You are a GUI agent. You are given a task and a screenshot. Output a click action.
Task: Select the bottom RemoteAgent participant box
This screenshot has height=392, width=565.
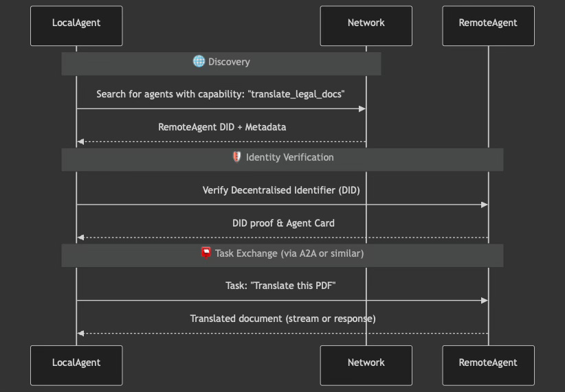(x=488, y=365)
